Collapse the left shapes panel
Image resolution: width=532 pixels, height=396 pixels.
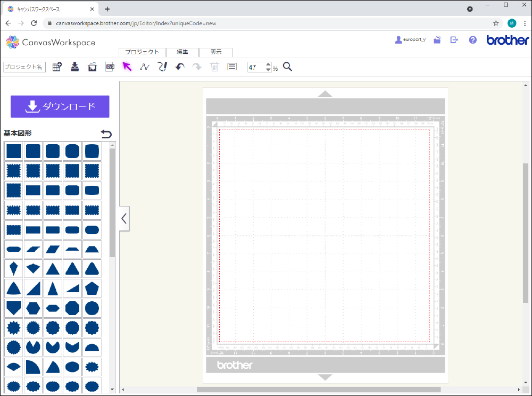124,218
